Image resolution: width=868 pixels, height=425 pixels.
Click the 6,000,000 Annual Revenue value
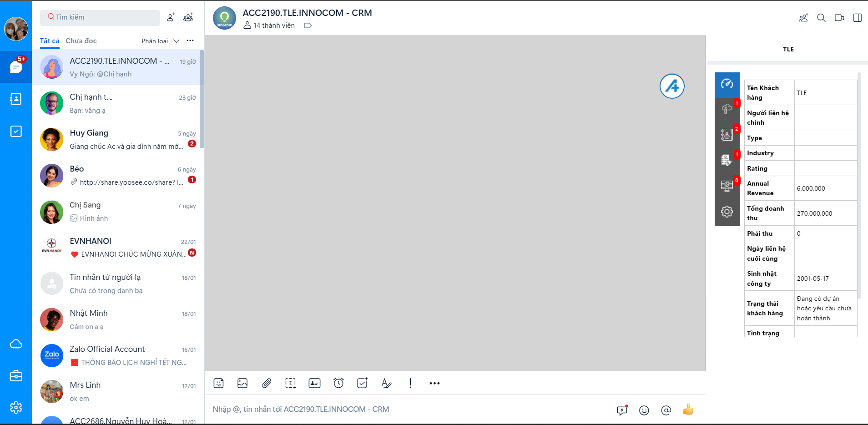811,188
